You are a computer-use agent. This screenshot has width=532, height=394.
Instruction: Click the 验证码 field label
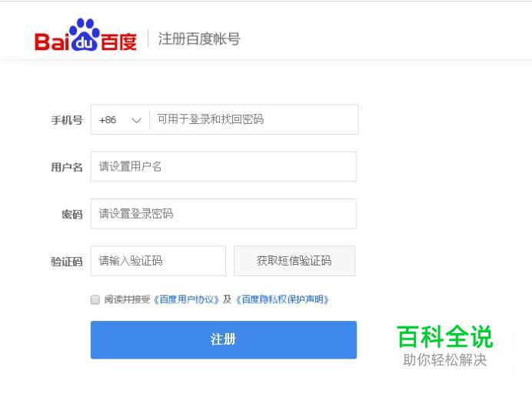[x=67, y=262]
